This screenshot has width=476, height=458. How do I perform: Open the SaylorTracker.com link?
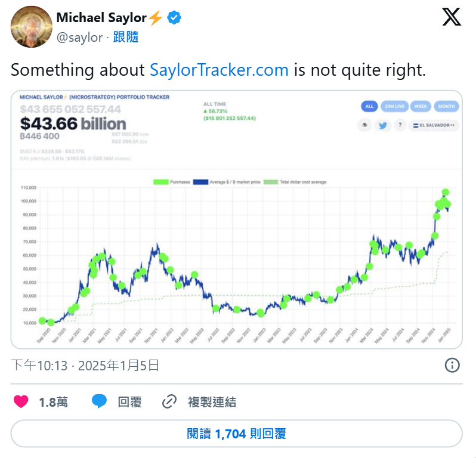pyautogui.click(x=219, y=70)
